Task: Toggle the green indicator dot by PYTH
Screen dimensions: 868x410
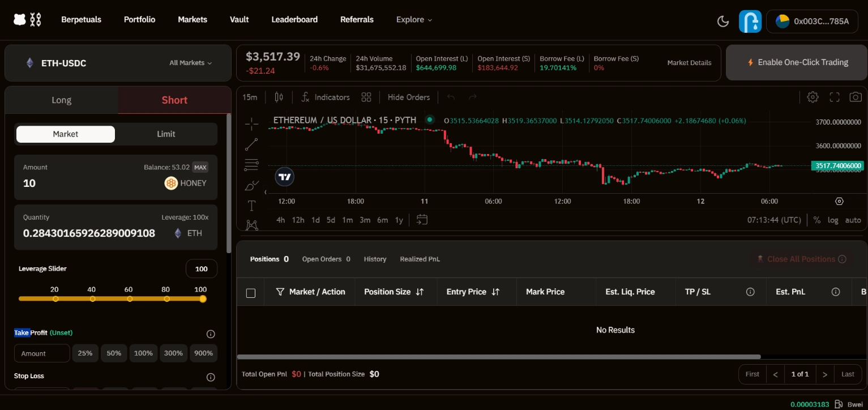Action: 430,119
